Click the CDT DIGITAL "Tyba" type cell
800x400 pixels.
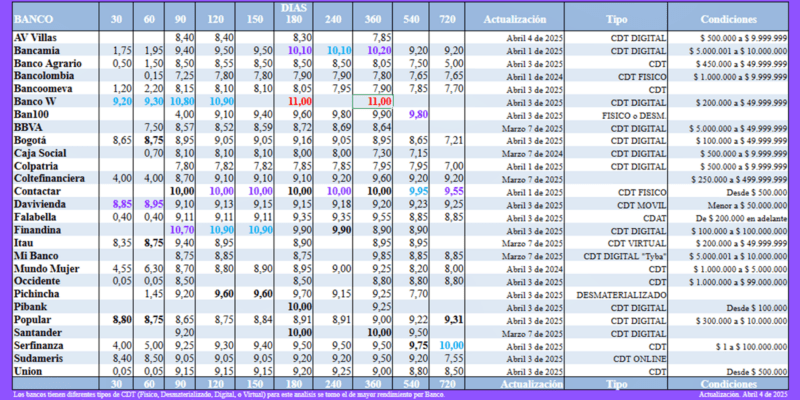point(626,256)
